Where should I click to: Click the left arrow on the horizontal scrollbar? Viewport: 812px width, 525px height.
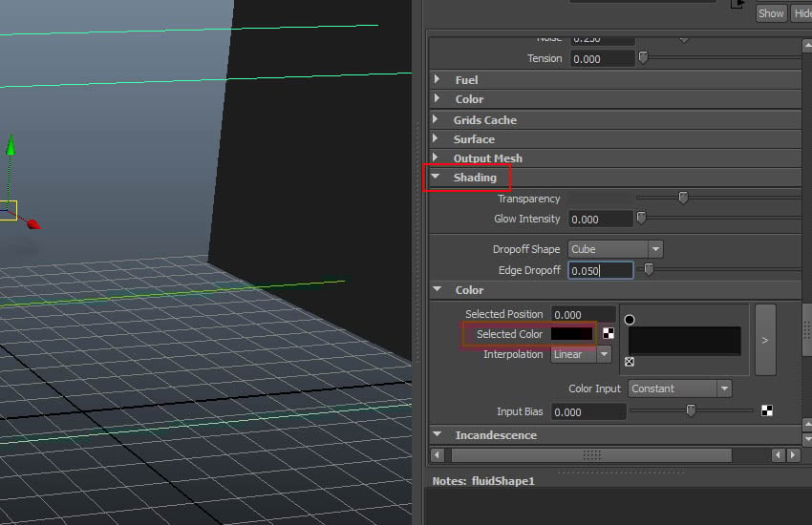tap(438, 455)
